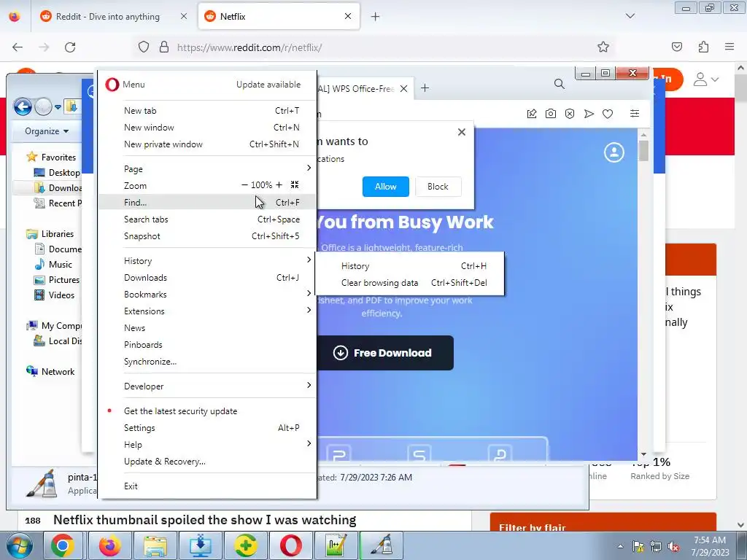Click the Opera send/flow arrow icon
Viewport: 747px width, 560px height.
point(589,114)
